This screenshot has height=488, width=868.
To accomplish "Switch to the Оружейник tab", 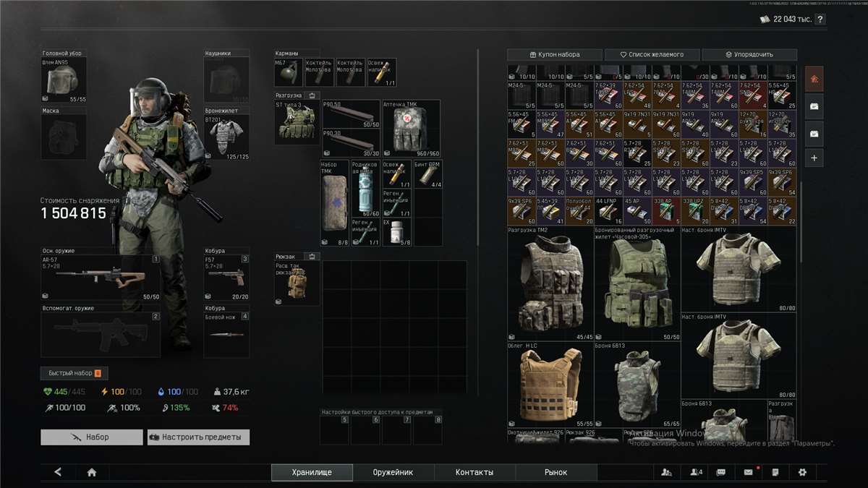I will [x=393, y=472].
